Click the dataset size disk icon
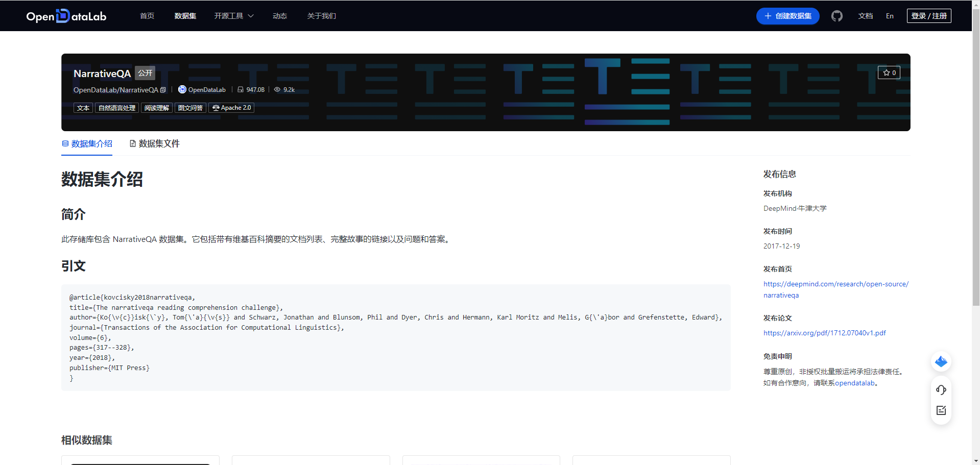Viewport: 980px width, 465px height. tap(240, 89)
